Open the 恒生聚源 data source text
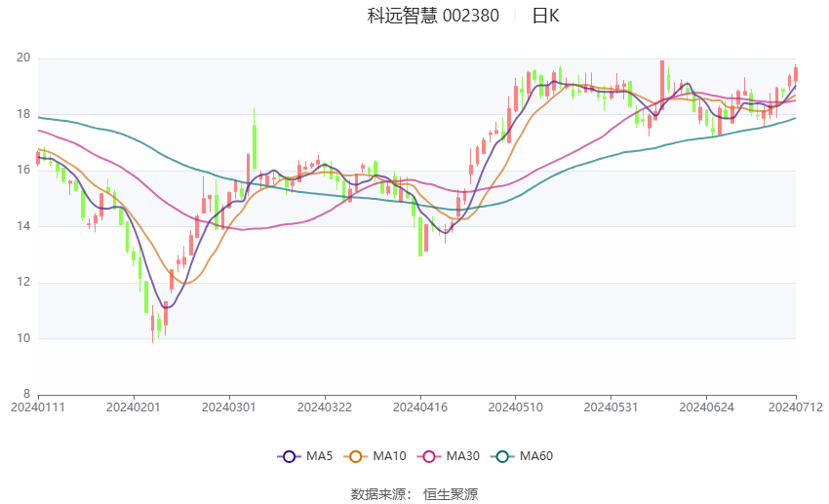This screenshot has height=504, width=829. (x=451, y=494)
